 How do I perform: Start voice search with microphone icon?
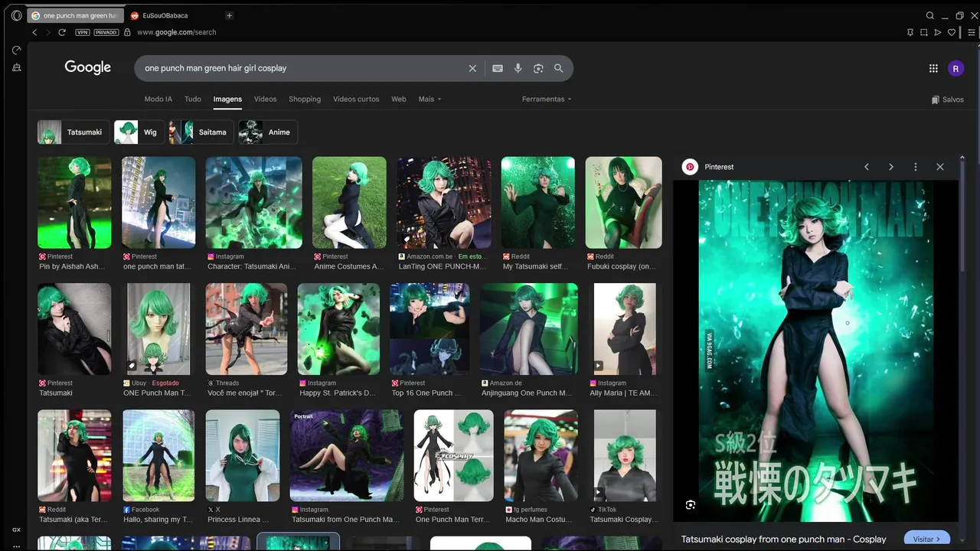518,68
